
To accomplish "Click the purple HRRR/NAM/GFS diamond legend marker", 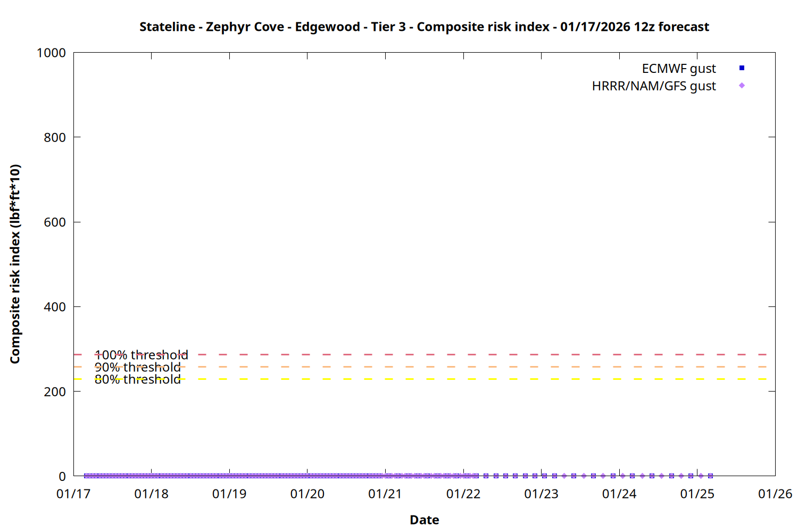I will pyautogui.click(x=742, y=86).
